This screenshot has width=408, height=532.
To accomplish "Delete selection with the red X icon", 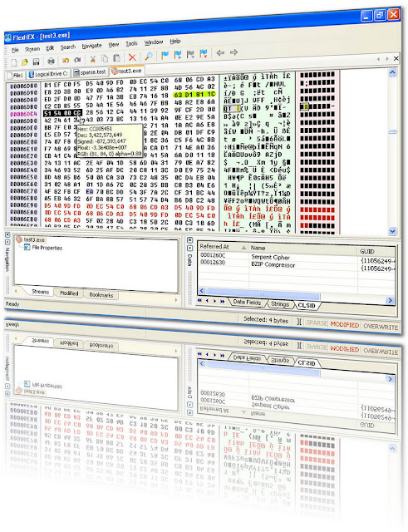I will pyautogui.click(x=132, y=57).
